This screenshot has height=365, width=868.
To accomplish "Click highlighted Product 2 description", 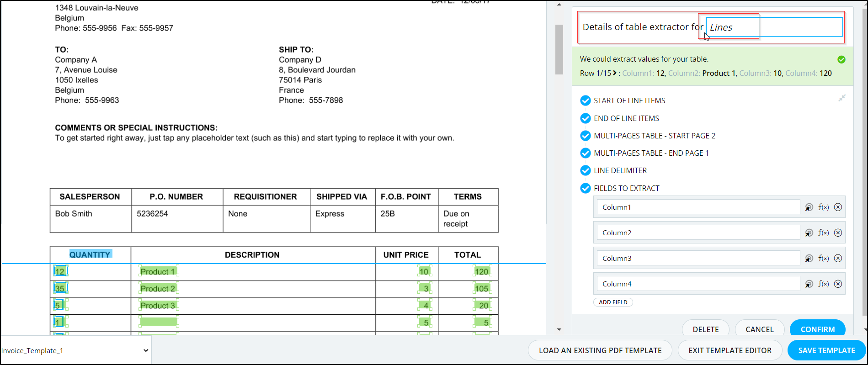I will coord(158,289).
